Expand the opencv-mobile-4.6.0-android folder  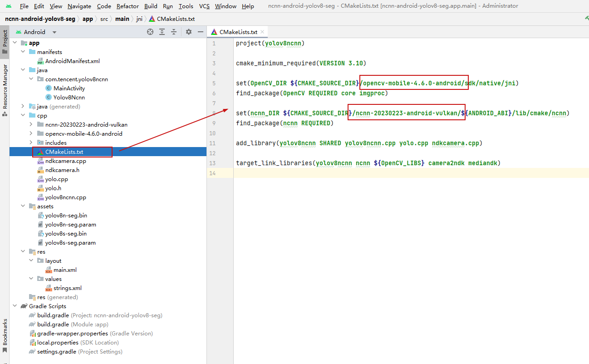pos(31,133)
